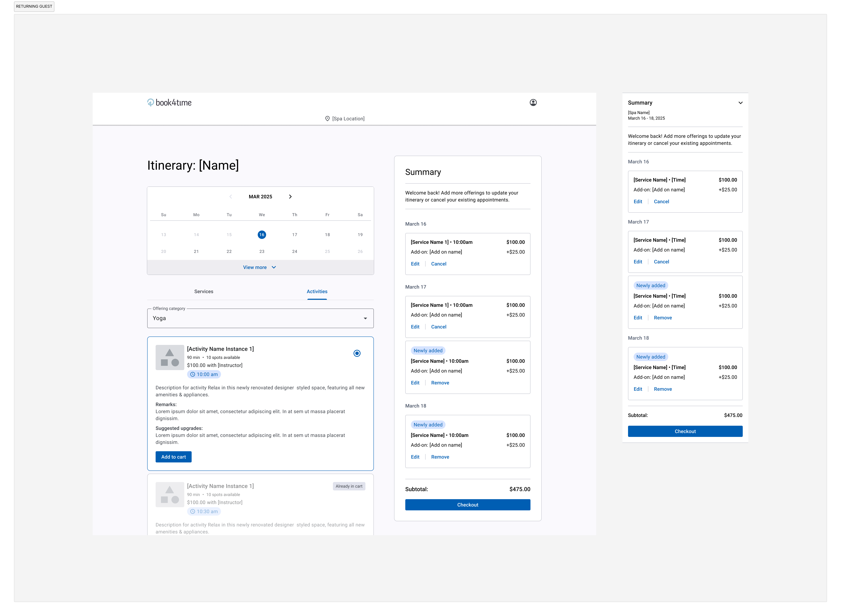
Task: Edit the newly added March 17 service in side panel
Action: (x=637, y=318)
